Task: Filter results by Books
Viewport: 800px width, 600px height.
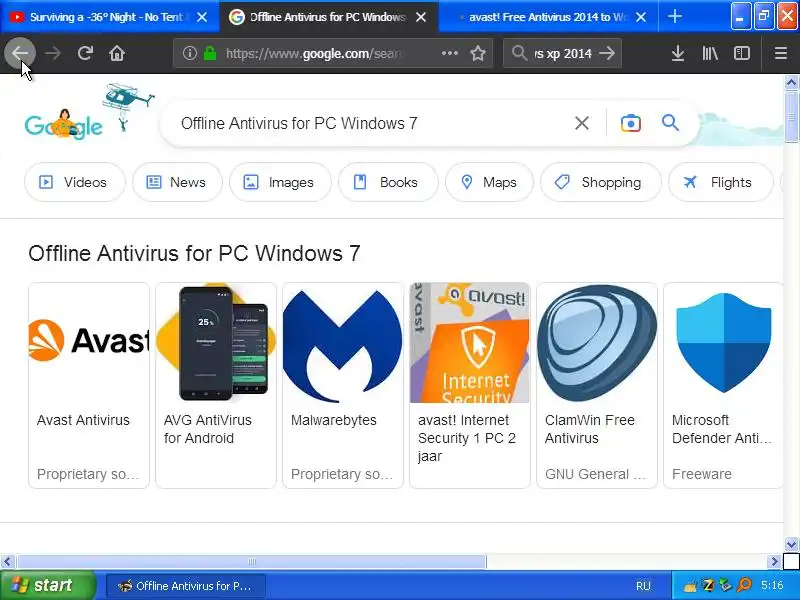Action: [388, 182]
